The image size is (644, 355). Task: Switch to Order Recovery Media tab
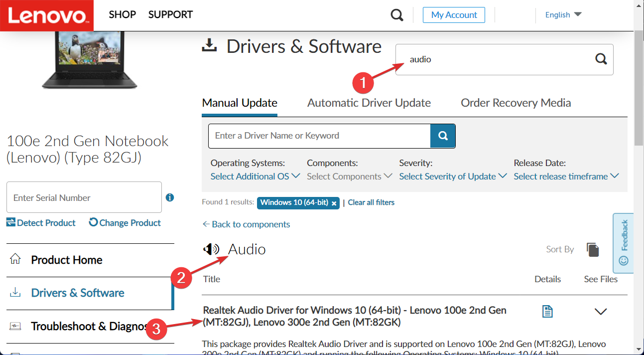click(x=516, y=103)
